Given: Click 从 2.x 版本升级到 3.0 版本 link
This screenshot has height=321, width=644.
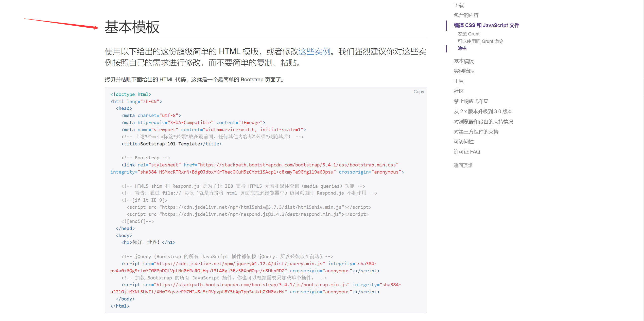Looking at the screenshot, I should [x=483, y=111].
